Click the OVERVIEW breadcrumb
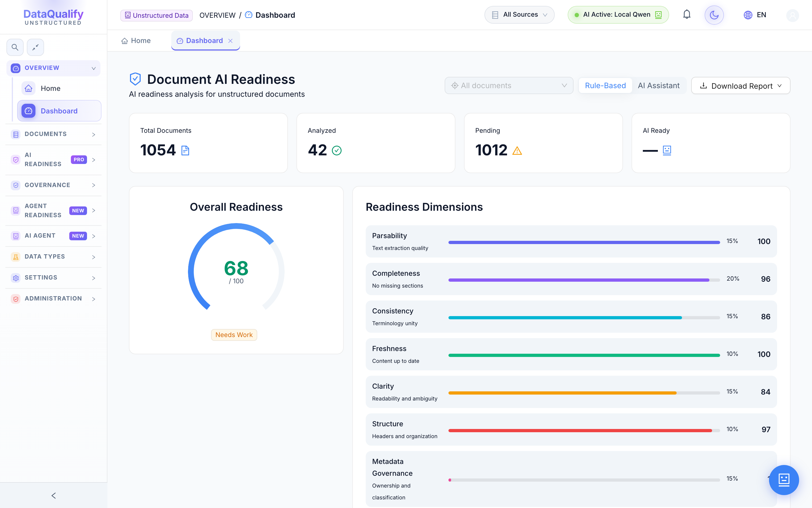This screenshot has width=812, height=508. pyautogui.click(x=218, y=15)
